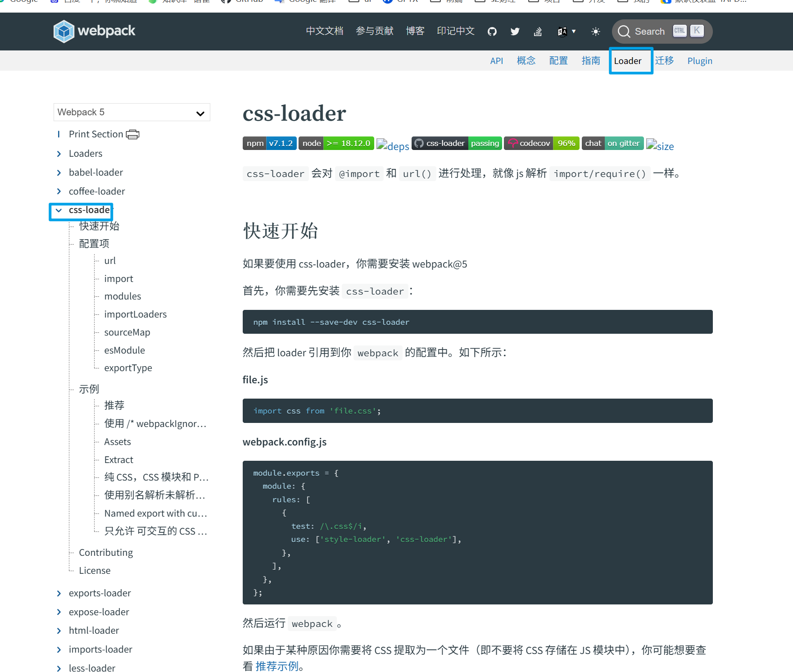Click the codecov 96% badge
The image size is (793, 672).
(541, 143)
